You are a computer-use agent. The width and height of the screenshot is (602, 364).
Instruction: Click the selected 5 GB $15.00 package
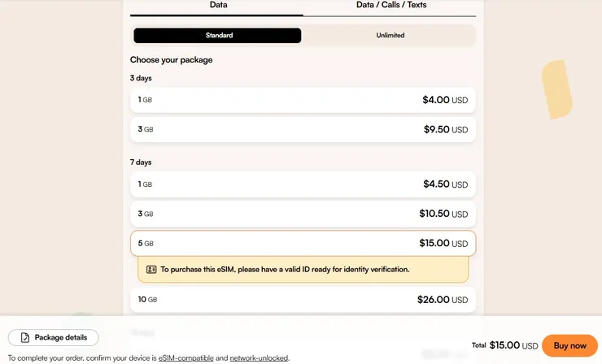(x=303, y=243)
